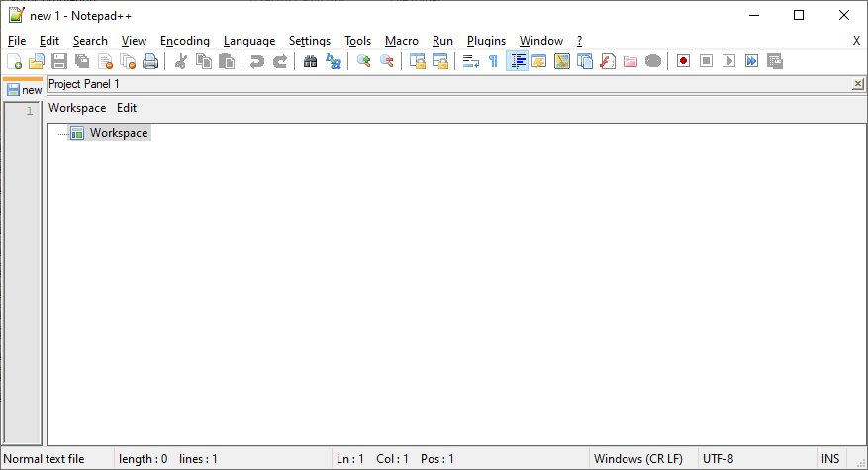Click the Redo arrow icon
The width and height of the screenshot is (868, 470).
pyautogui.click(x=280, y=61)
